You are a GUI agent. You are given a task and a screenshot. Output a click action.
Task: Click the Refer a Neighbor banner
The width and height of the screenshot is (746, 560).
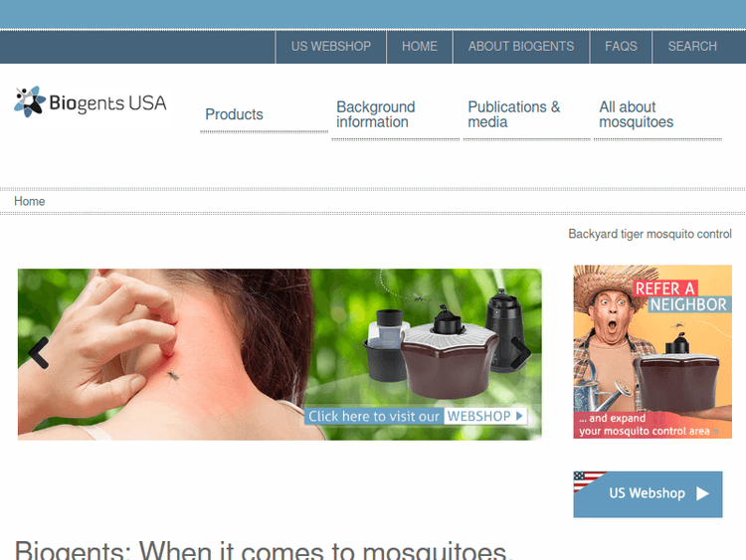(653, 351)
